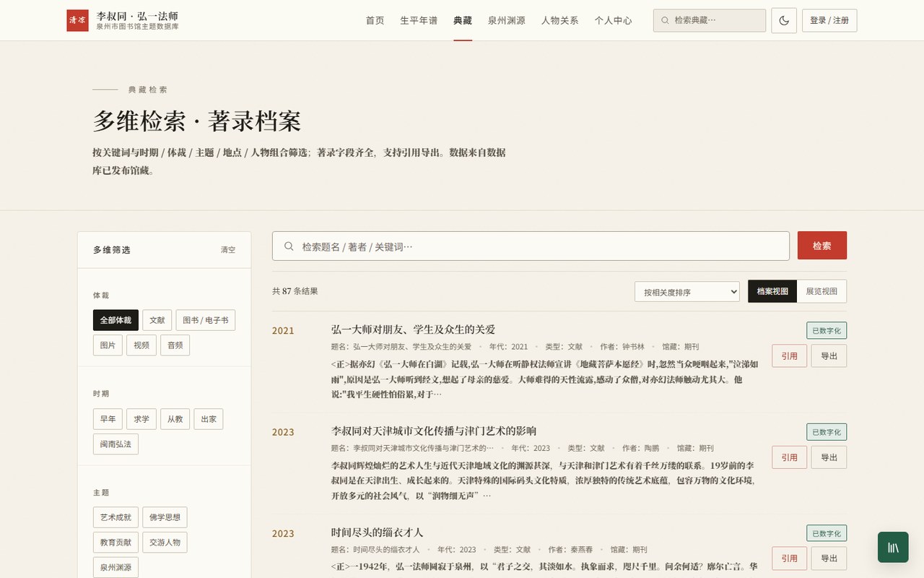Select the 交游人物 theme chip
The width and height of the screenshot is (924, 578).
[165, 542]
